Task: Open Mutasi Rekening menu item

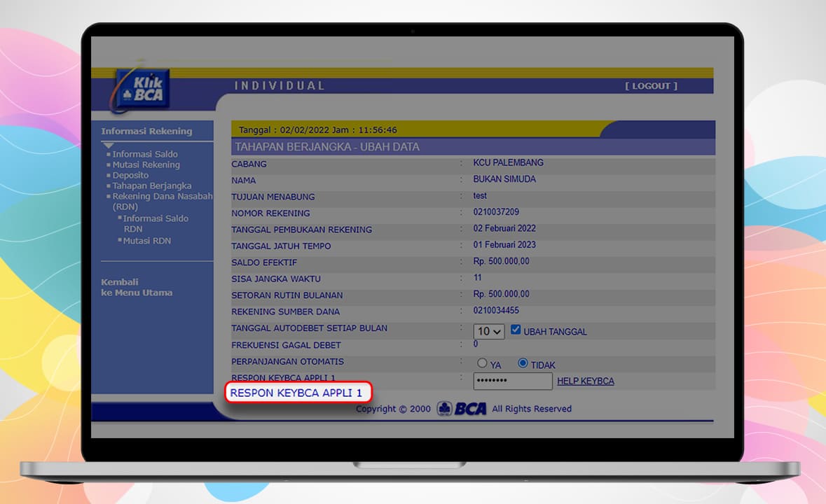Action: click(146, 164)
